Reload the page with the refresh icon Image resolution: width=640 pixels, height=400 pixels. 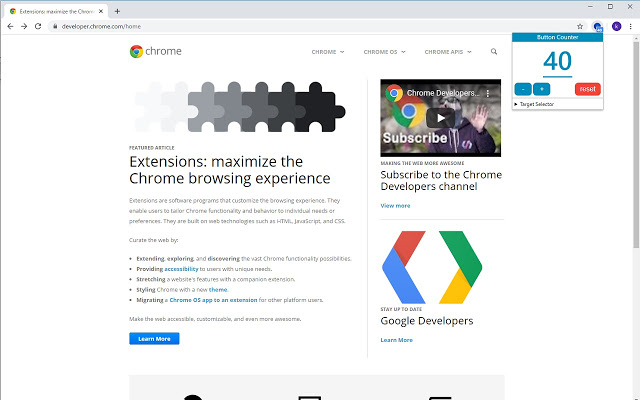[38, 26]
